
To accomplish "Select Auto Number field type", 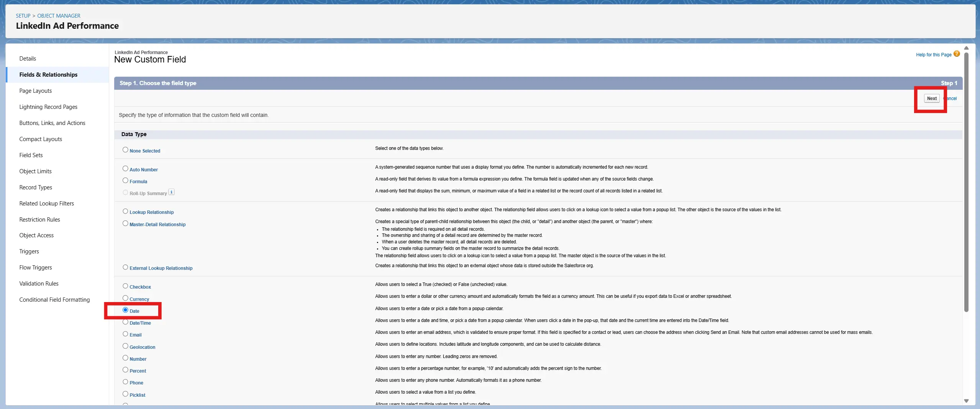I will pyautogui.click(x=125, y=169).
